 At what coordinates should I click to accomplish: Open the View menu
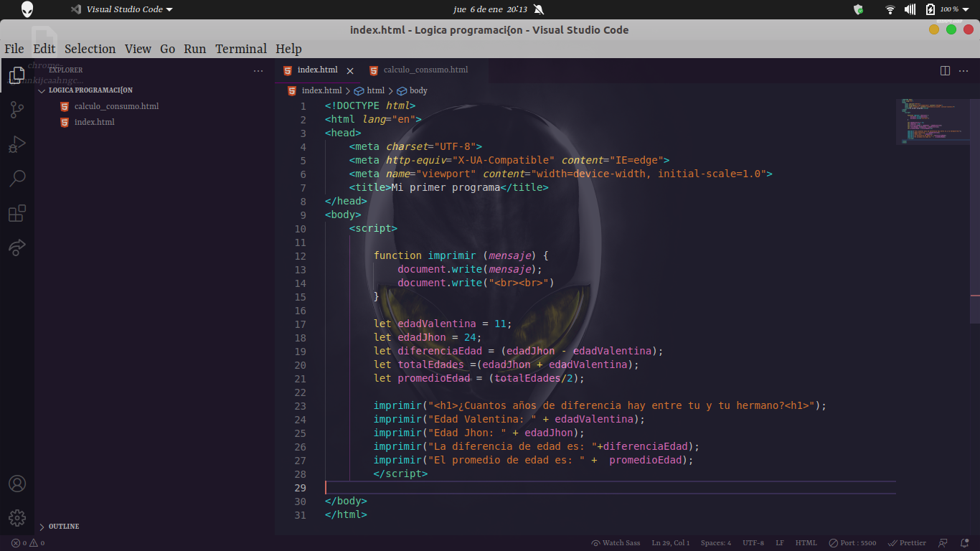tap(138, 49)
